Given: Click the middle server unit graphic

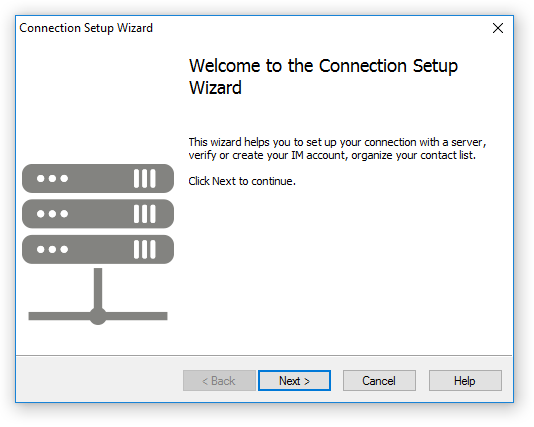Looking at the screenshot, I should coord(98,214).
